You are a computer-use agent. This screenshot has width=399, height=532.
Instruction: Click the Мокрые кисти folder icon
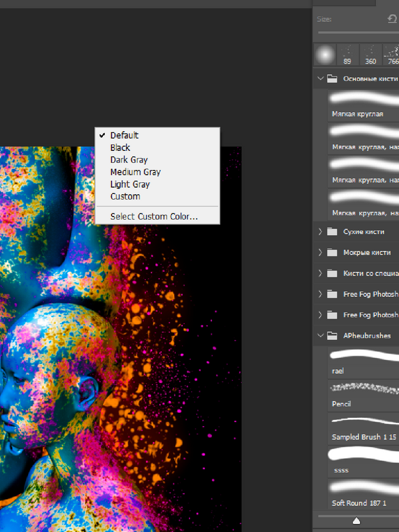332,253
